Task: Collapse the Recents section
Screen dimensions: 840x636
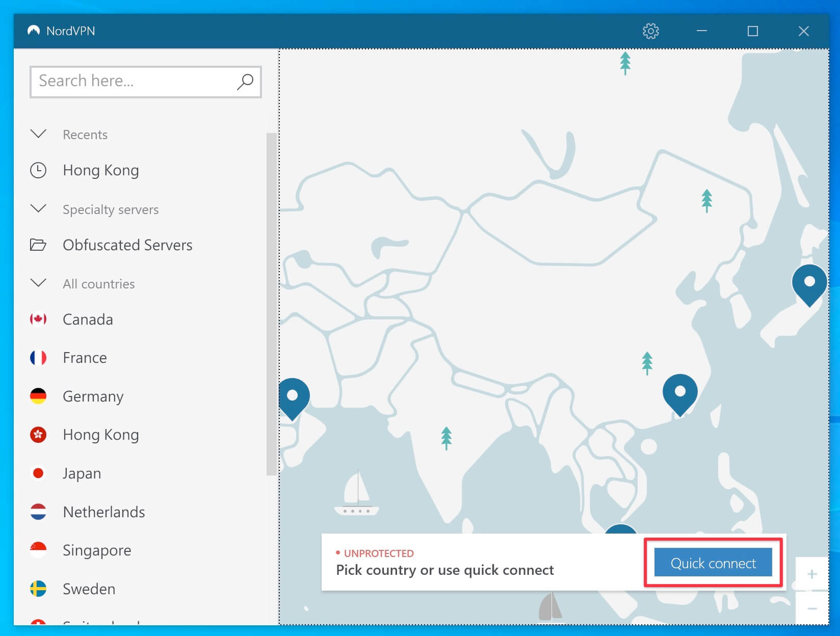Action: [x=38, y=134]
